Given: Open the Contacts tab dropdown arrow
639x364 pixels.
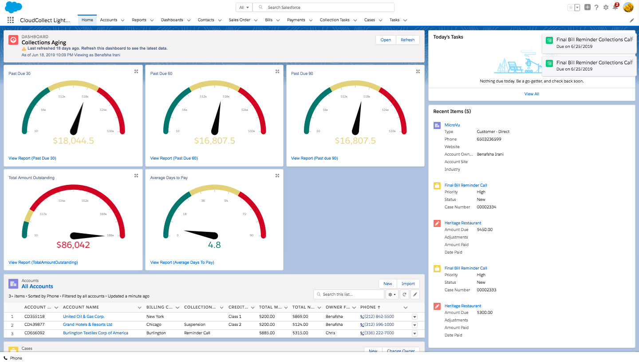Looking at the screenshot, I should click(x=220, y=20).
